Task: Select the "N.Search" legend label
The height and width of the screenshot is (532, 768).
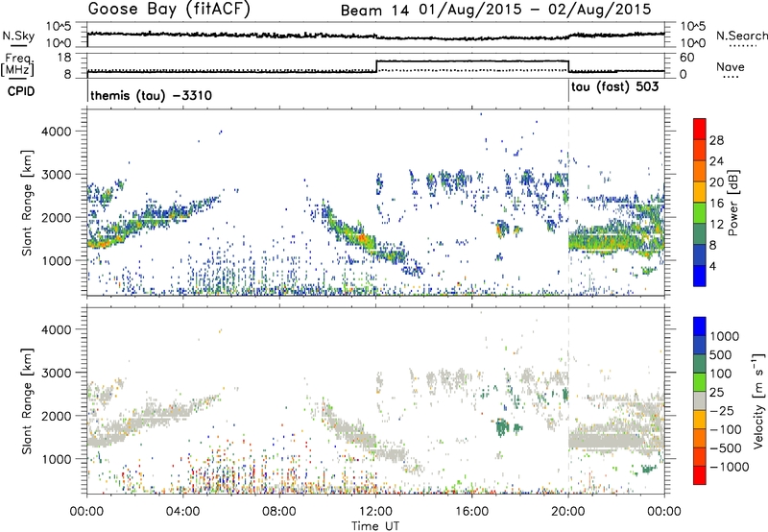Action: 741,36
